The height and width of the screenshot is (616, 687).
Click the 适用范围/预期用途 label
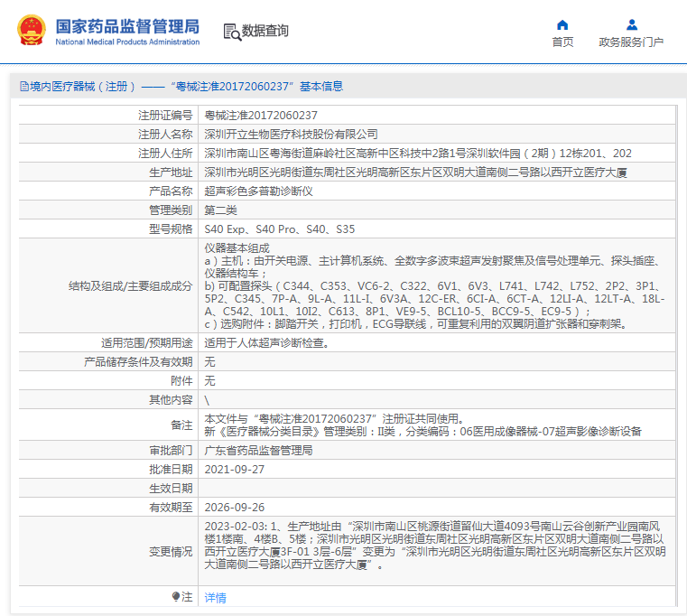(147, 343)
